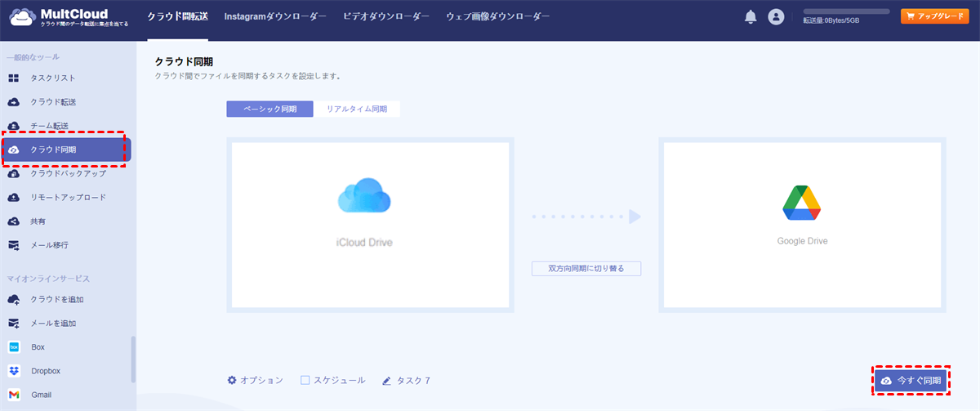Open クラウドバックアップ in sidebar

[67, 174]
